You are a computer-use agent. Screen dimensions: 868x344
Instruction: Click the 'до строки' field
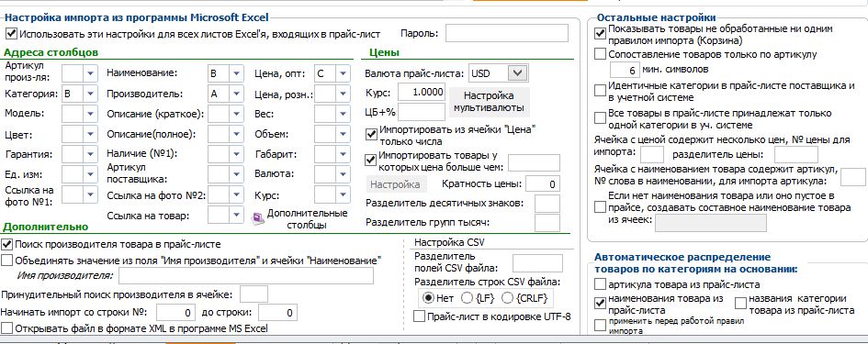point(278,313)
